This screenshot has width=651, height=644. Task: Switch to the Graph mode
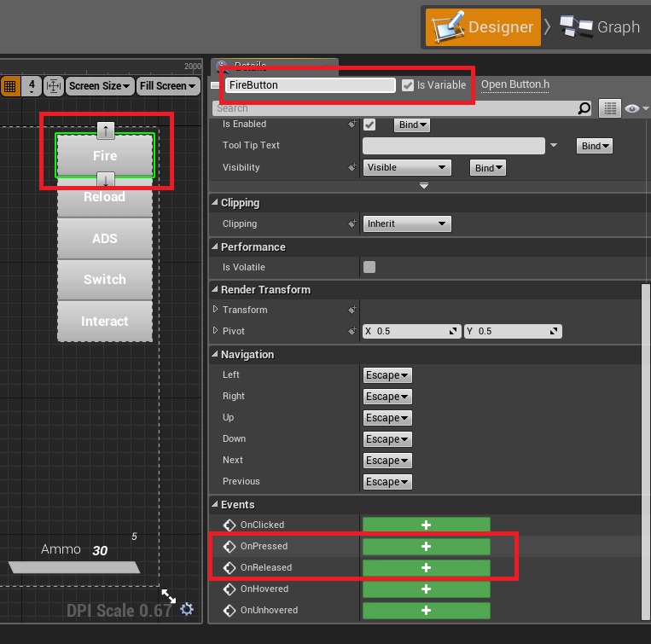tap(601, 27)
